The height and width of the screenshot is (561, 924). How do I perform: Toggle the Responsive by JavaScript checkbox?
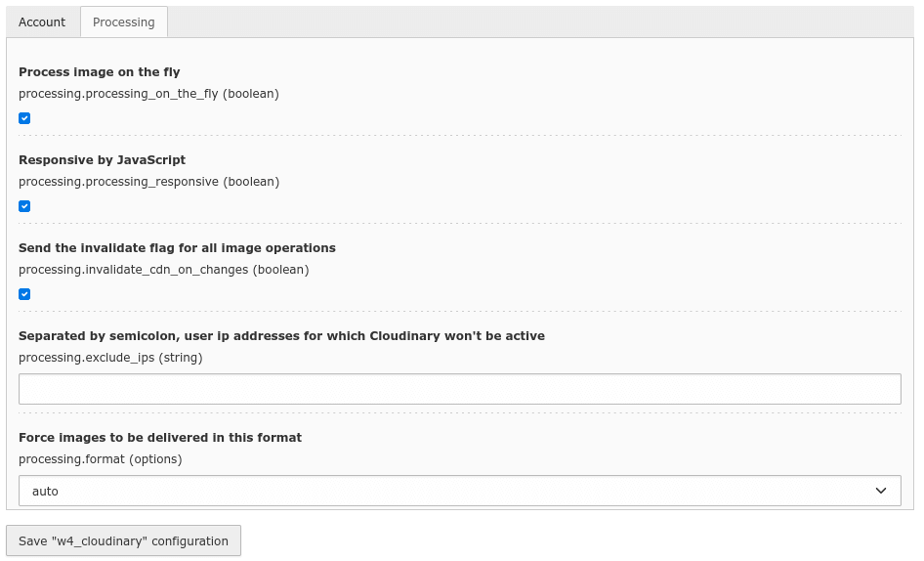point(24,206)
